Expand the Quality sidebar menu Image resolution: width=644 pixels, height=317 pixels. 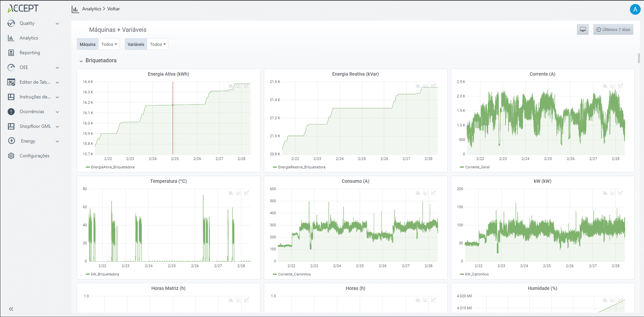point(34,23)
